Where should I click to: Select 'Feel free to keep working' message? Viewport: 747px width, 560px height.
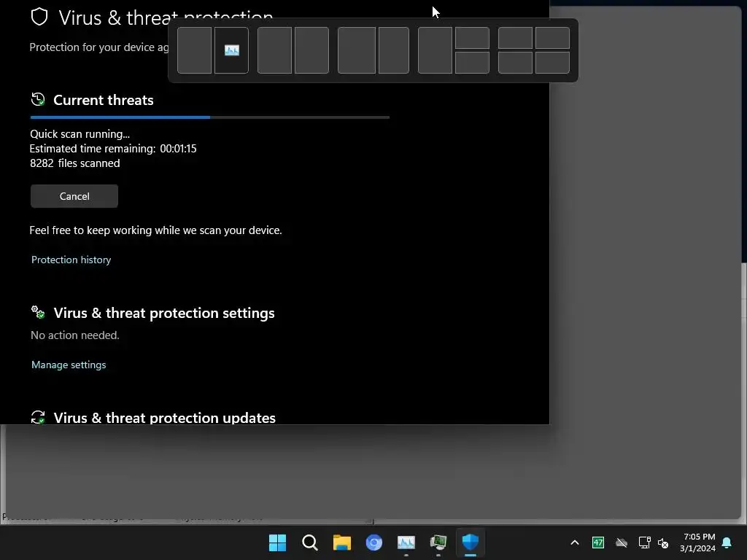(155, 230)
